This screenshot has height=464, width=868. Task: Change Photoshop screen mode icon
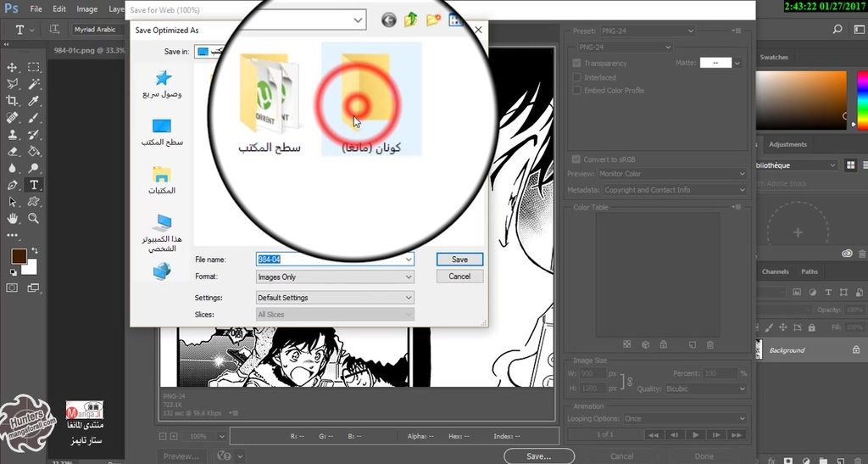click(x=33, y=288)
